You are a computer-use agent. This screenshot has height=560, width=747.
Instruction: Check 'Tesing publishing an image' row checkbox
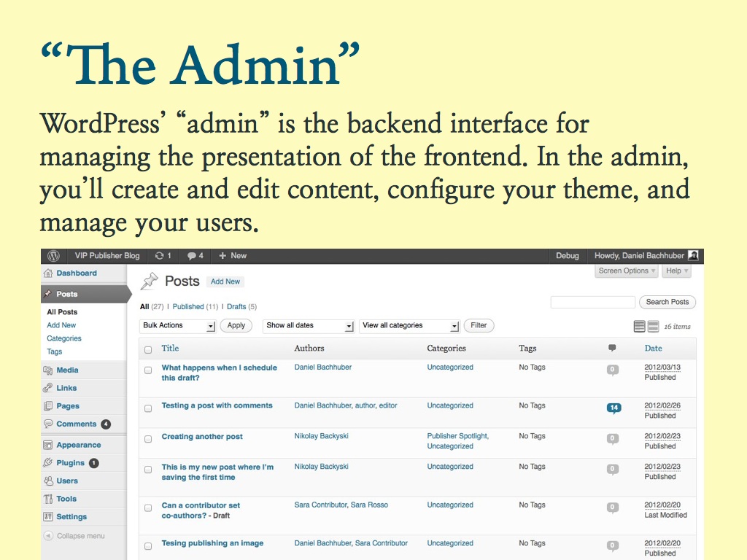click(x=148, y=546)
